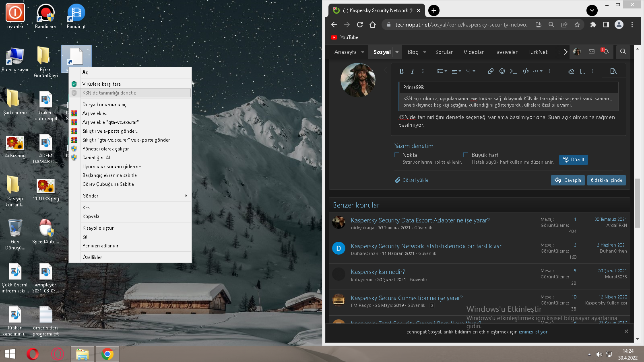Toggle bold formatting in the reply editor
The height and width of the screenshot is (362, 644).
401,71
